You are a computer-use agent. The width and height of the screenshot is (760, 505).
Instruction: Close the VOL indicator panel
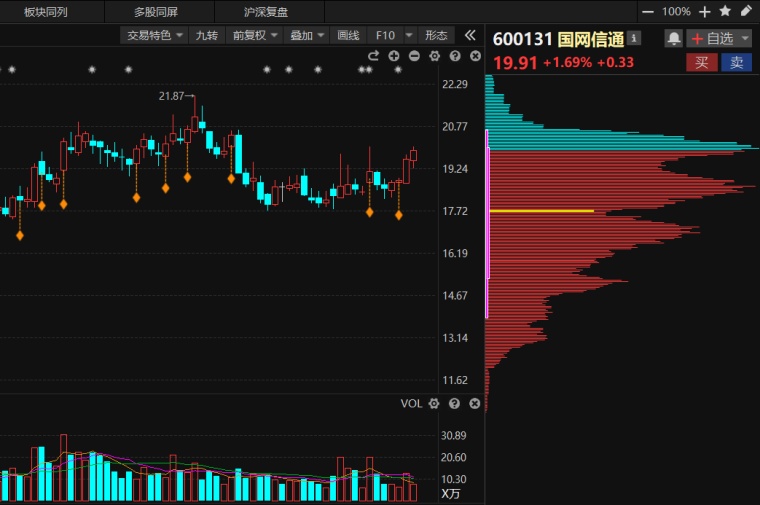click(x=475, y=403)
